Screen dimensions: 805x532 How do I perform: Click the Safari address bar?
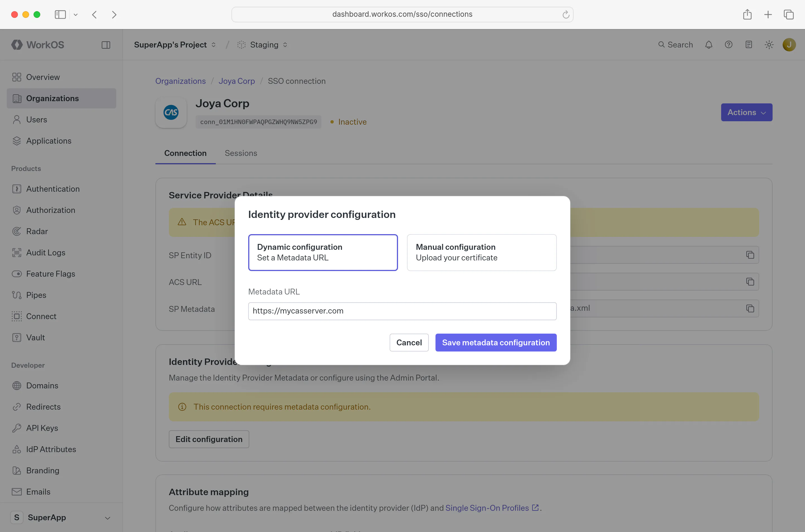(402, 14)
